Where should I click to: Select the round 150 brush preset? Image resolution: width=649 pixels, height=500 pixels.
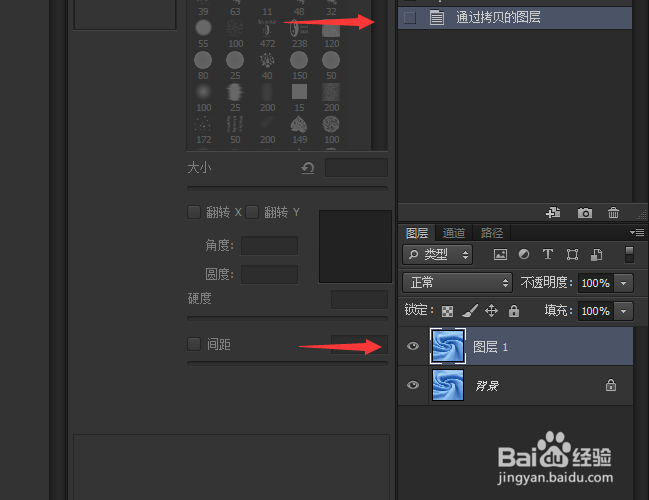tap(299, 65)
